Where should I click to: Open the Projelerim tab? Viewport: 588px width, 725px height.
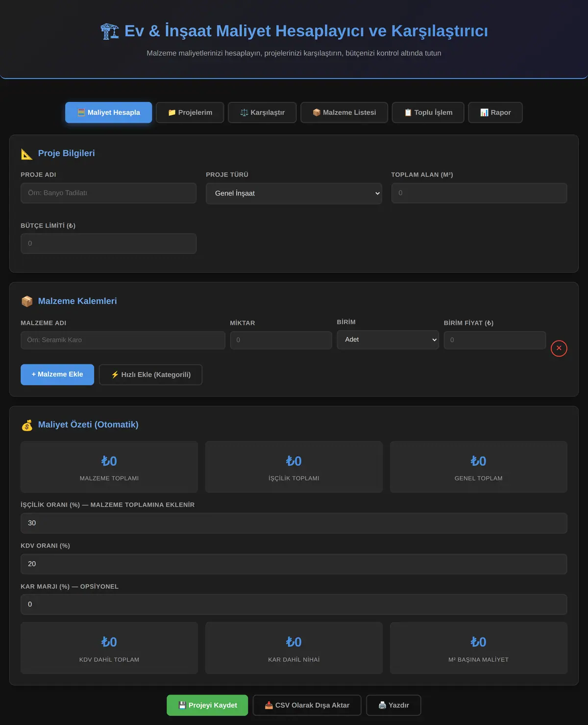click(190, 113)
